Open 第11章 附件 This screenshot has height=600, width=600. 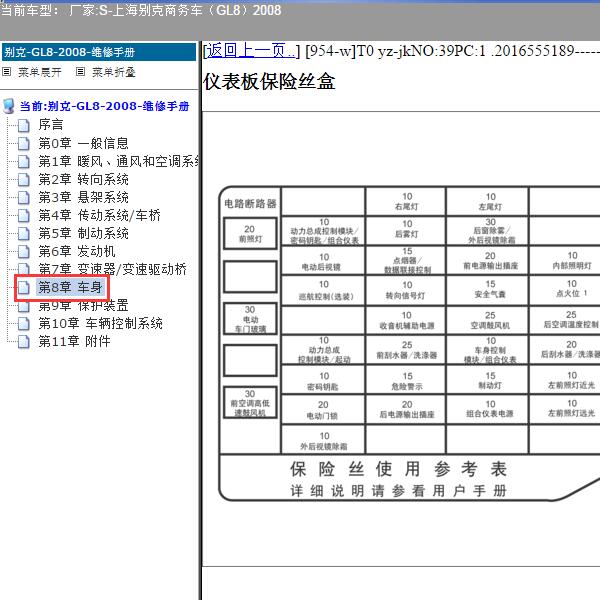(x=74, y=341)
